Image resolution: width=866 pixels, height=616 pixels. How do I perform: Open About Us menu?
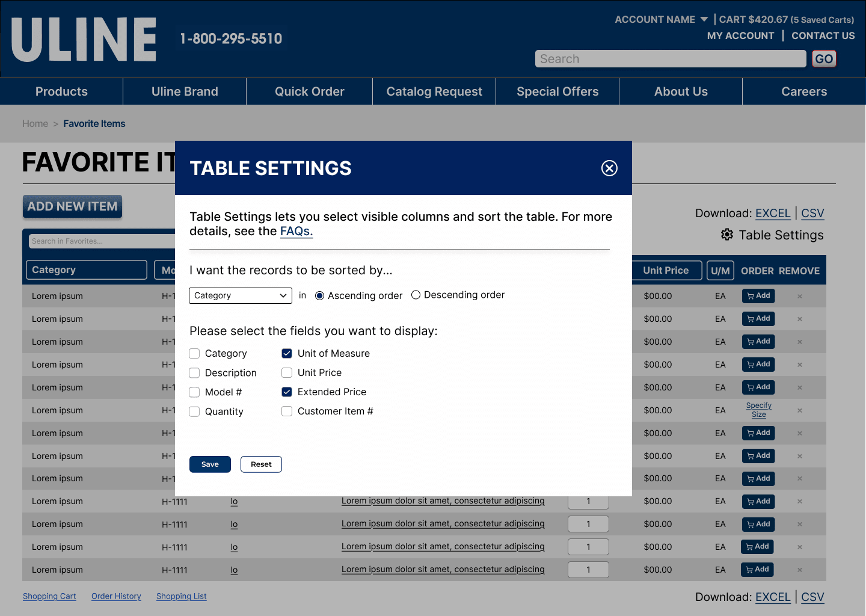coord(681,91)
